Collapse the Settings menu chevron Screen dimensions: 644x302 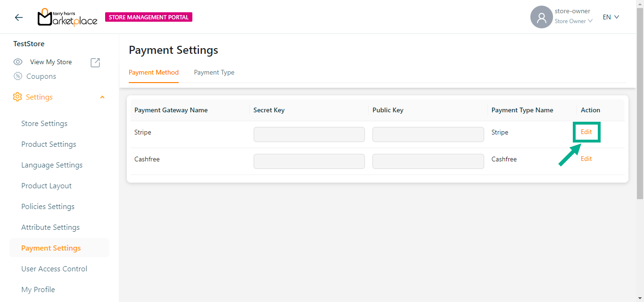coord(102,97)
